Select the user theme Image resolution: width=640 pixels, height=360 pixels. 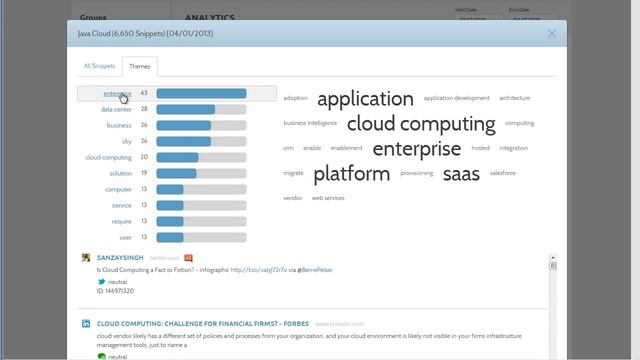pyautogui.click(x=125, y=237)
